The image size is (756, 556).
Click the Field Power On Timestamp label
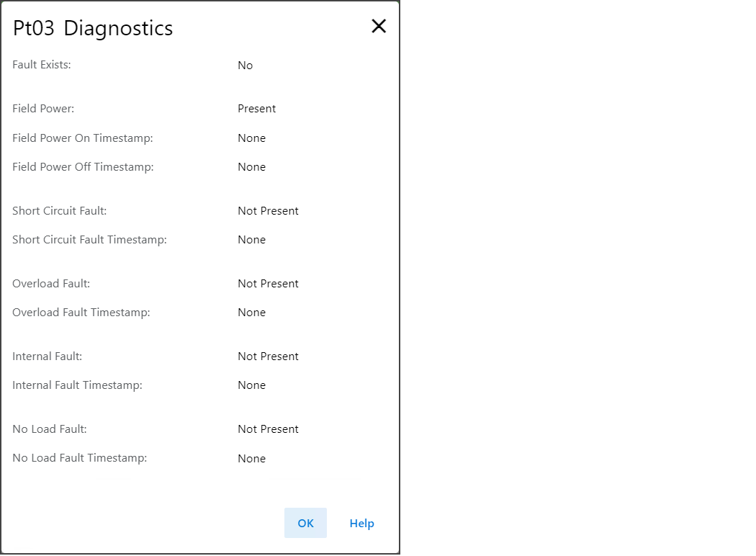83,138
